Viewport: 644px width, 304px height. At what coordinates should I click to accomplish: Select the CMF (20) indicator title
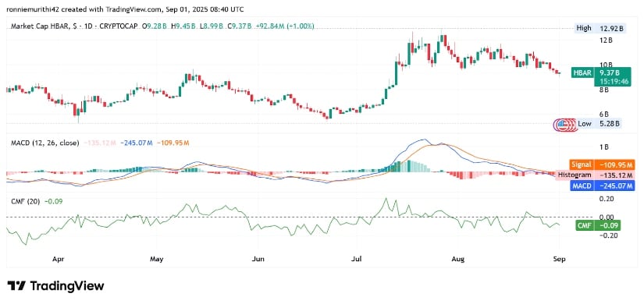pos(25,201)
